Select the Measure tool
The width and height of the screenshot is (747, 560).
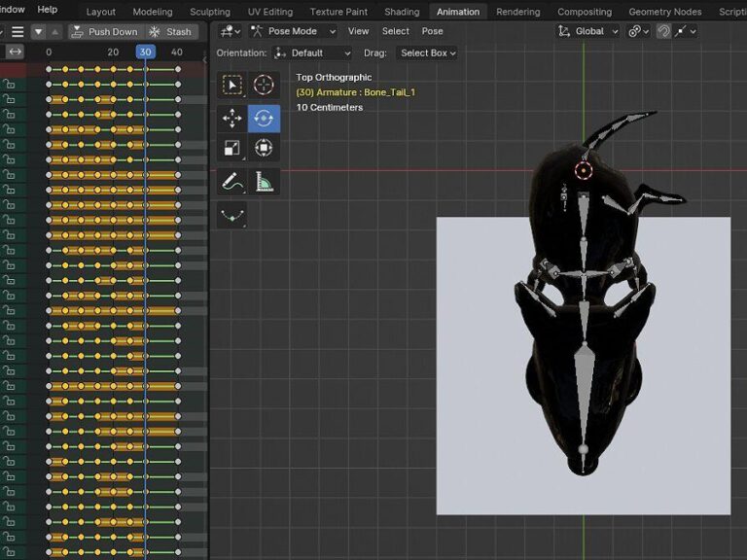(264, 181)
